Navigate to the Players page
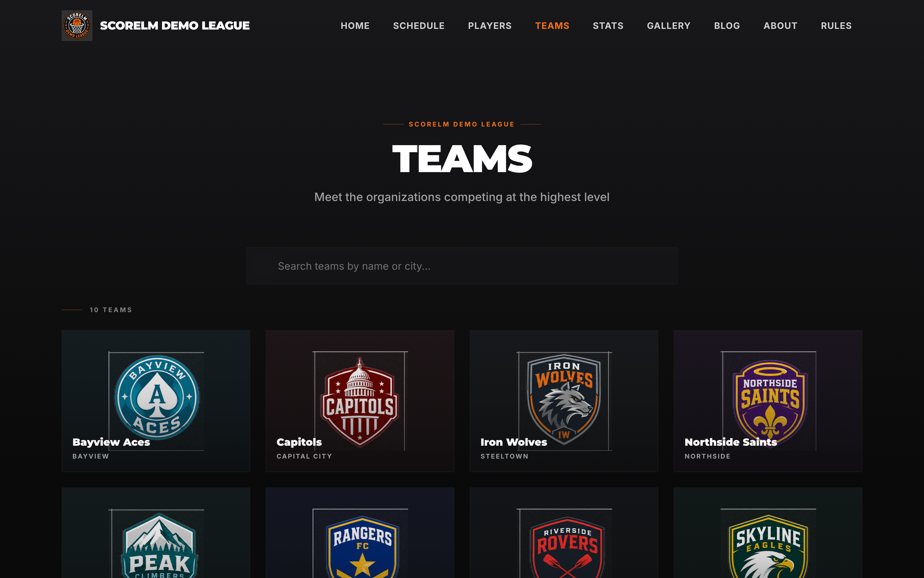924x578 pixels. [x=490, y=26]
